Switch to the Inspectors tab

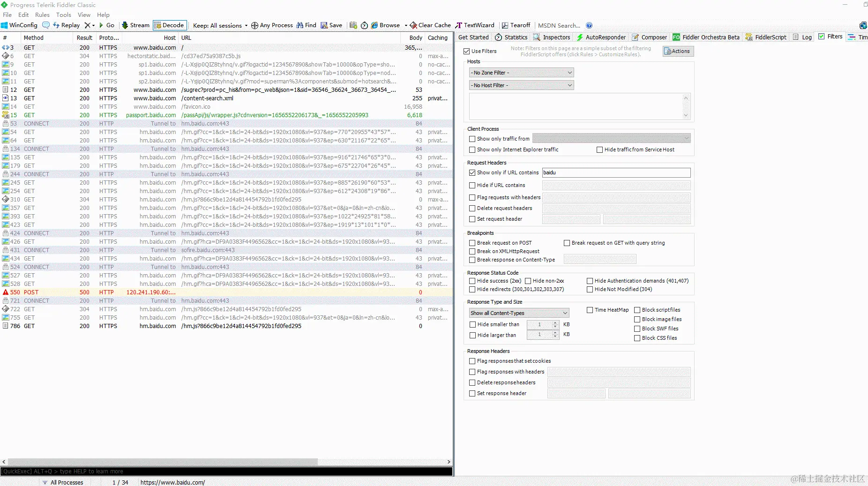[552, 37]
